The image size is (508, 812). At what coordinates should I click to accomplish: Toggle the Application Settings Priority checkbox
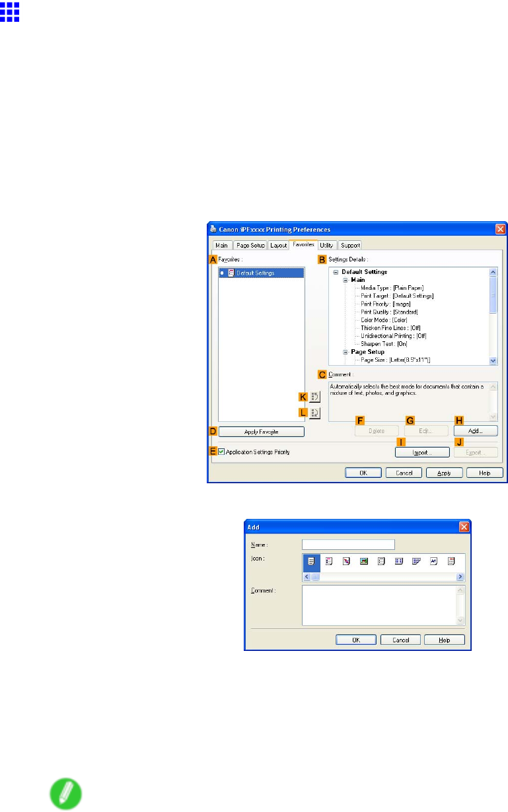(x=221, y=452)
